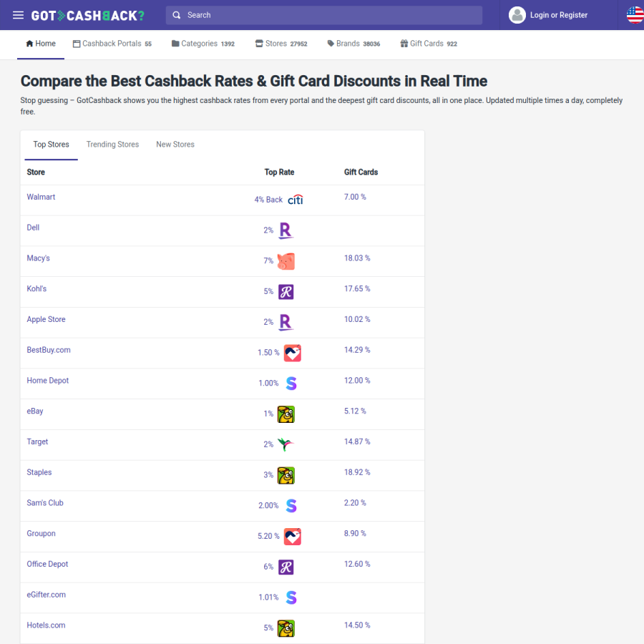Click the GotCashback logo
This screenshot has width=644, height=644.
coord(88,16)
